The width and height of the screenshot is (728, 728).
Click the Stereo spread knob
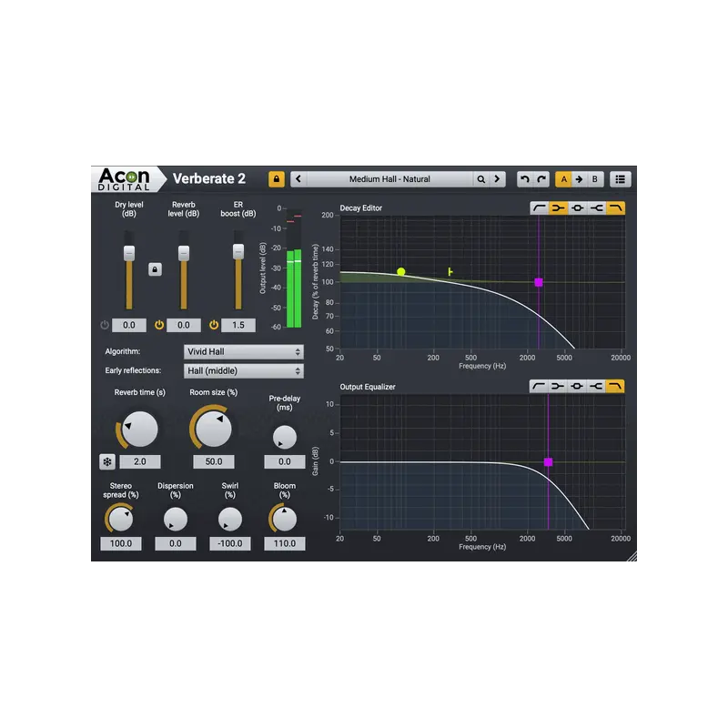(x=121, y=519)
